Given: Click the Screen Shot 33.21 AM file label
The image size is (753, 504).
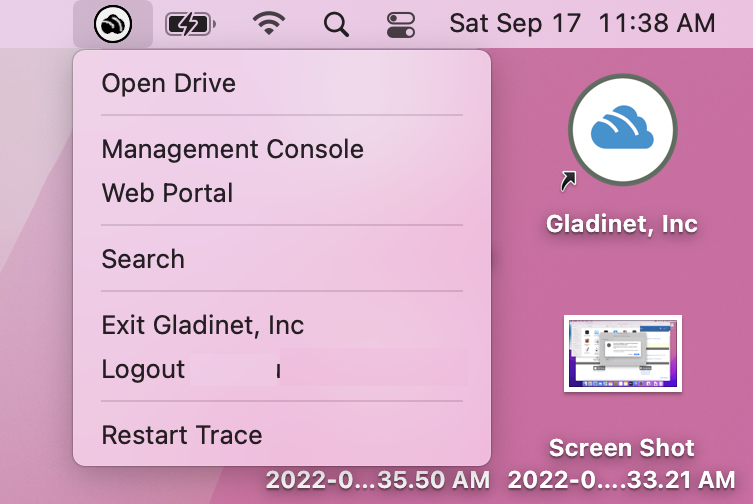Looking at the screenshot, I should (x=621, y=463).
